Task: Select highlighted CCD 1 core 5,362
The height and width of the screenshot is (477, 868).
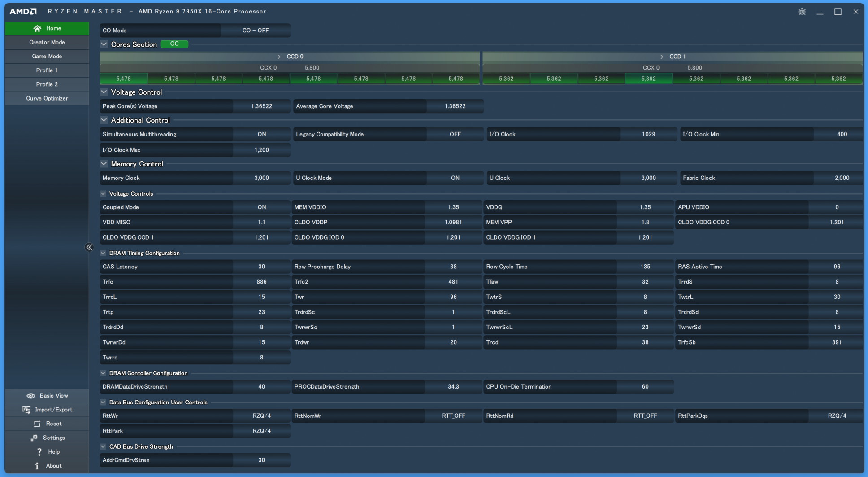Action: (x=649, y=79)
